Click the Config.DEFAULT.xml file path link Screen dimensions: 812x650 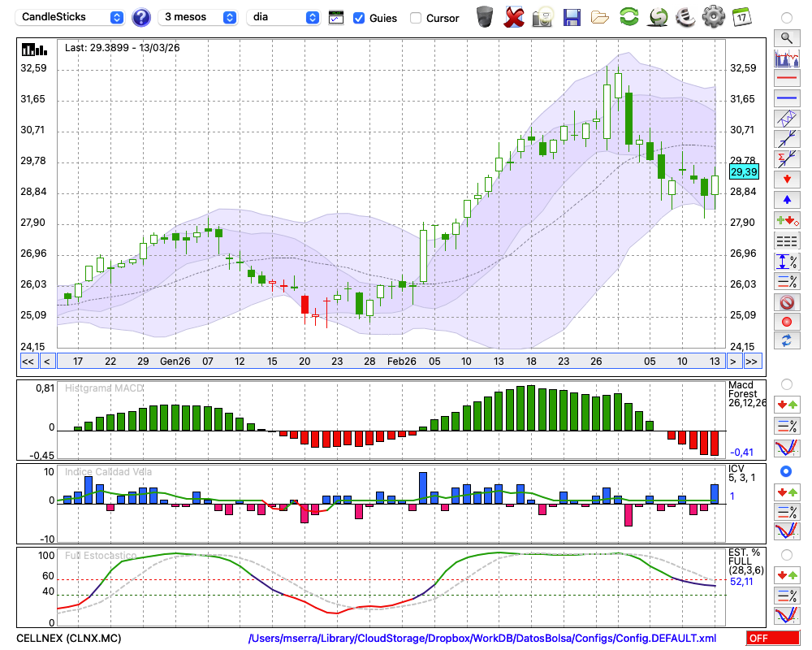coord(482,639)
